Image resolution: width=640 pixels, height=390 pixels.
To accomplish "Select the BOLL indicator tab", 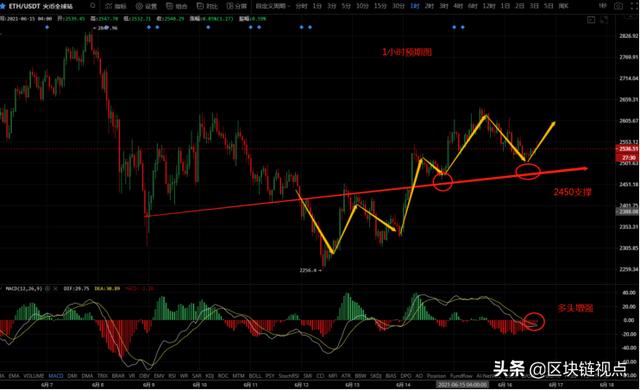I will [255, 376].
